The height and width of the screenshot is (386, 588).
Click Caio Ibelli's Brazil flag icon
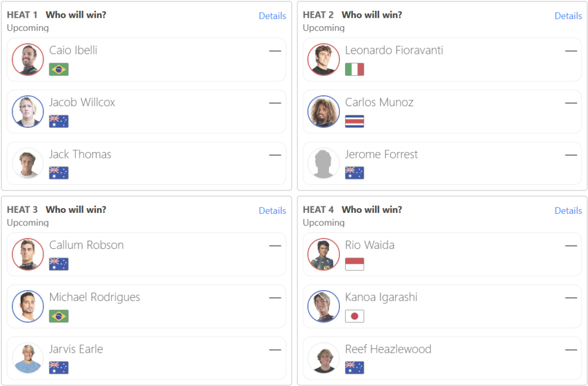click(x=59, y=69)
